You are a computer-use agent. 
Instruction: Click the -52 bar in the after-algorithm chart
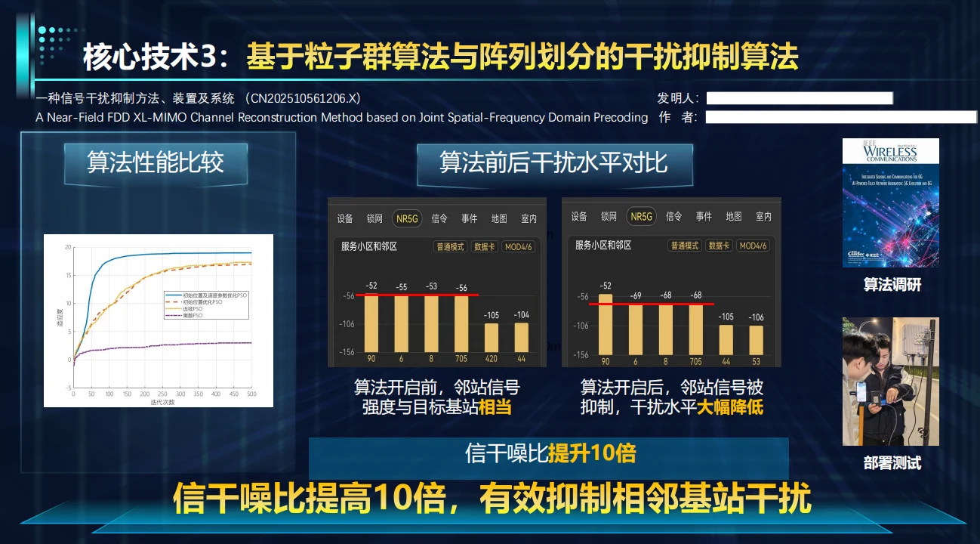pyautogui.click(x=606, y=323)
